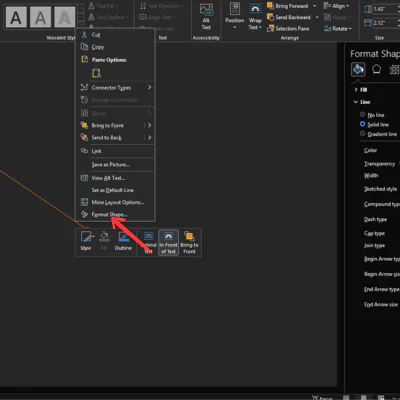Viewport: 400px width, 400px height.
Task: Open the Align dropdown
Action: (x=336, y=6)
